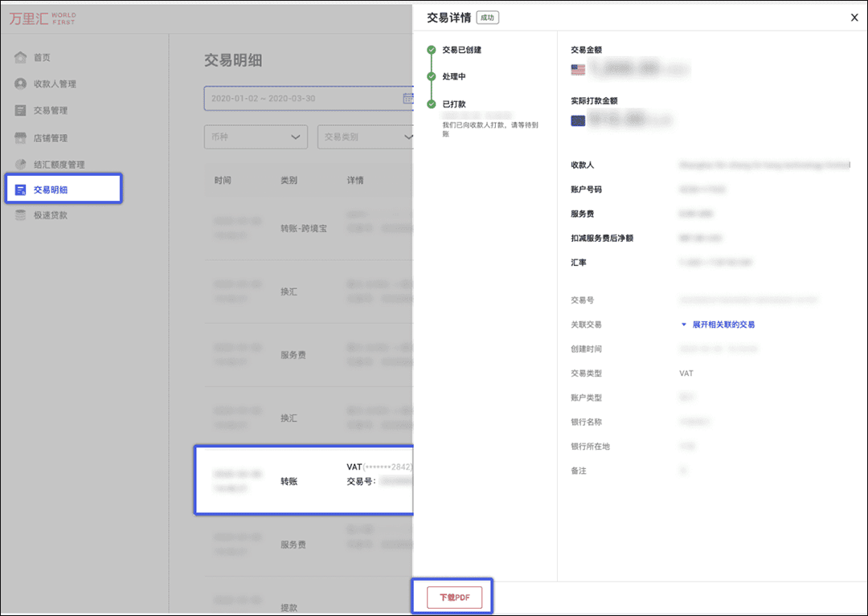868x616 pixels.
Task: Go to 首页 in the sidebar
Action: 42,58
